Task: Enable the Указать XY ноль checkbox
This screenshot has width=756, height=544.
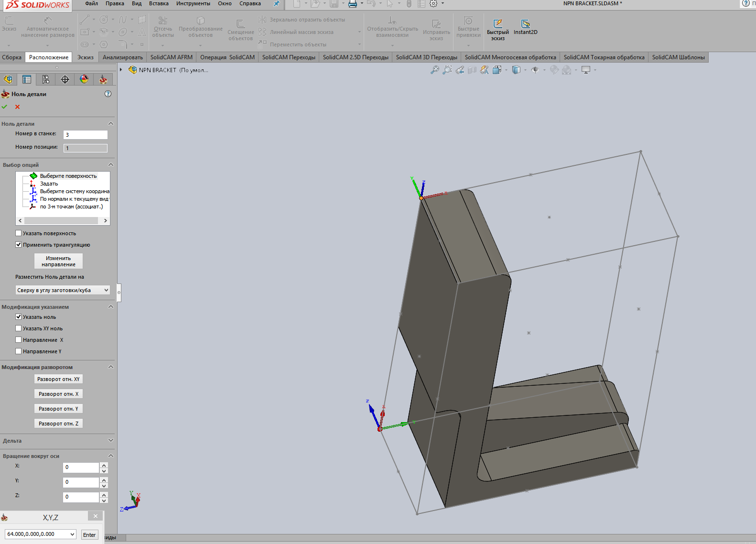Action: 19,328
